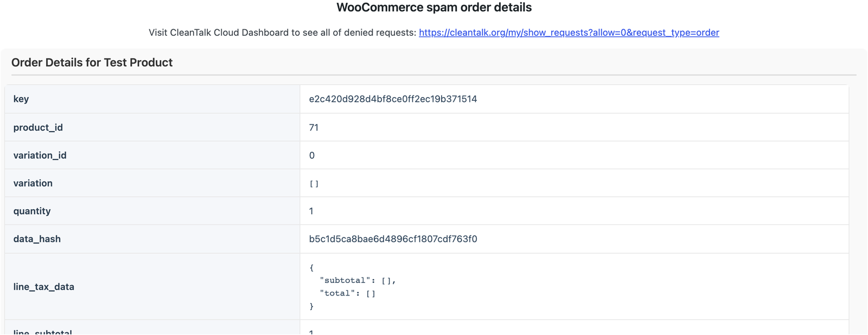Click the product_id value 71
Image resolution: width=868 pixels, height=335 pixels.
[314, 127]
